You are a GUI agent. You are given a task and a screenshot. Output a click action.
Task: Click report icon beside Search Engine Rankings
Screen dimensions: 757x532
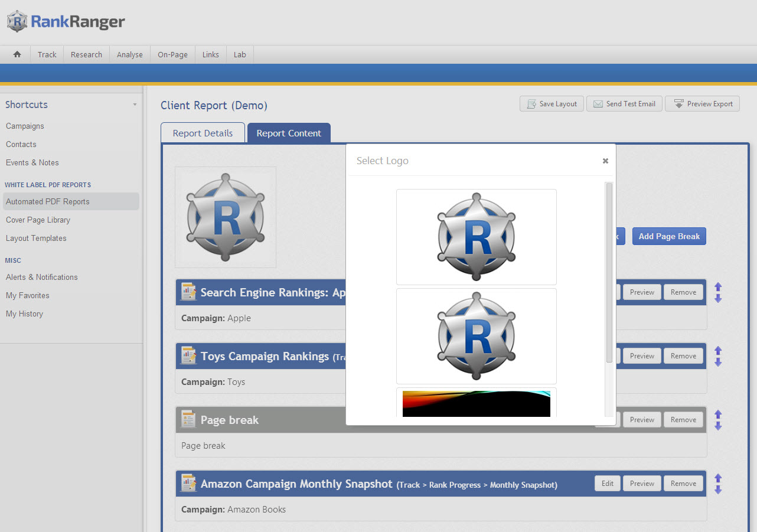point(188,292)
